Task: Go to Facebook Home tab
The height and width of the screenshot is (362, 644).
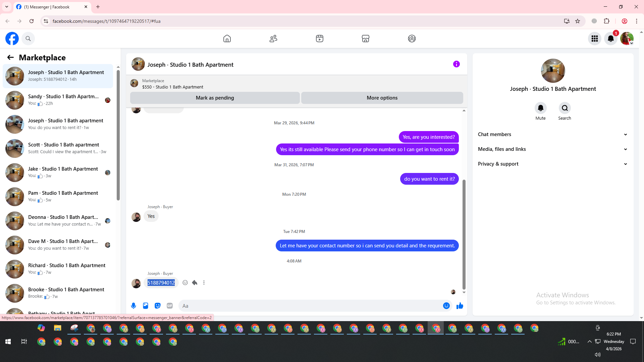Action: [x=227, y=39]
